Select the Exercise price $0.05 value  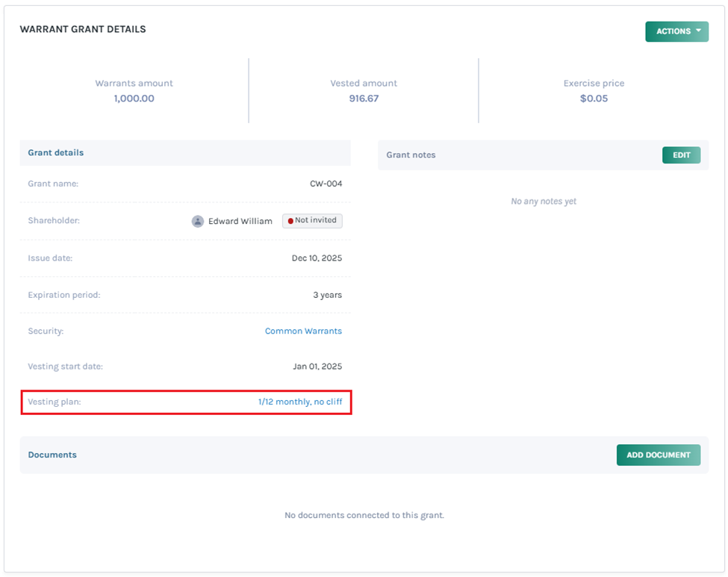[593, 97]
